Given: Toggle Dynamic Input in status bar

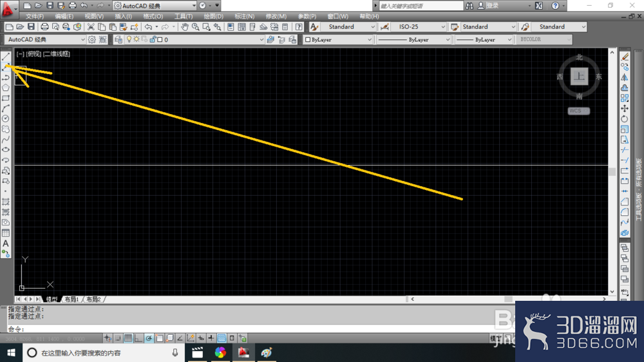Looking at the screenshot, I should pos(201,338).
